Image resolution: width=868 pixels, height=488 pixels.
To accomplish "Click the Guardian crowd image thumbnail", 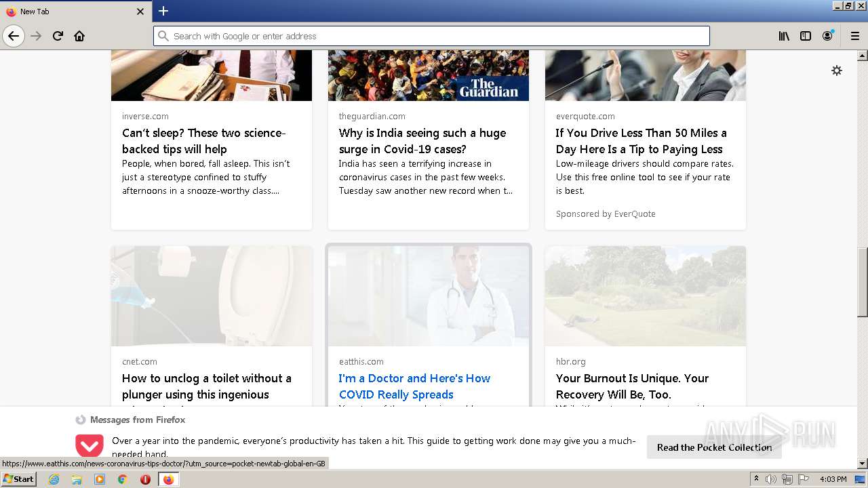I will click(x=429, y=75).
